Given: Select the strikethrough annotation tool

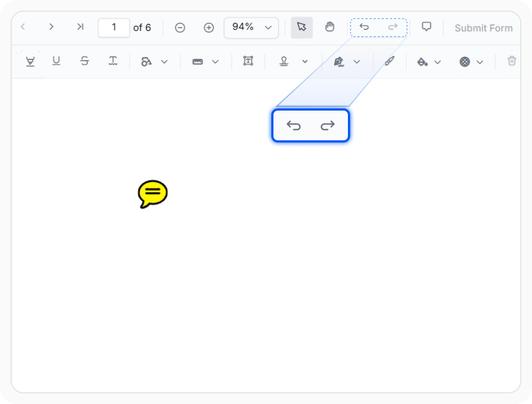Looking at the screenshot, I should pos(85,61).
